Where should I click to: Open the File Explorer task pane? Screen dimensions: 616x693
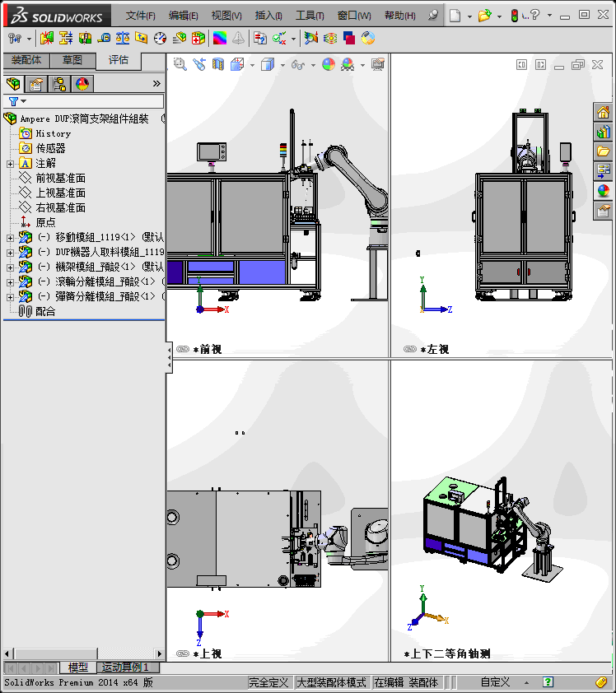pyautogui.click(x=603, y=151)
